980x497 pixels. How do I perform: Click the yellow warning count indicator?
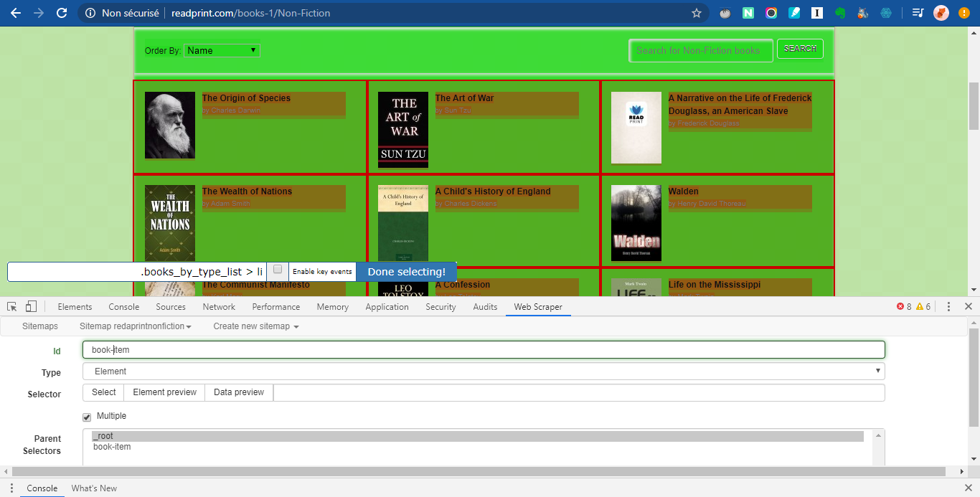(923, 306)
